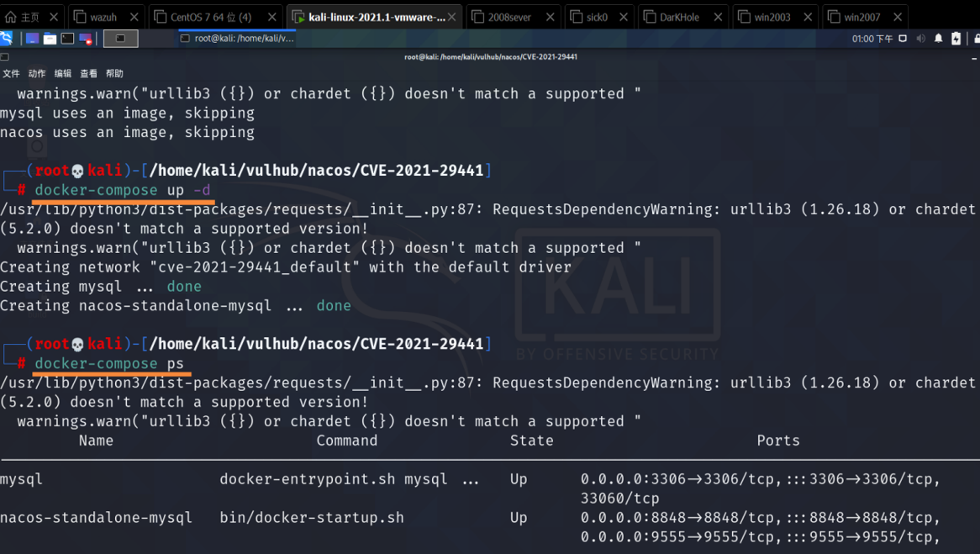Click the lock screen padlock icon
980x554 pixels.
point(977,39)
